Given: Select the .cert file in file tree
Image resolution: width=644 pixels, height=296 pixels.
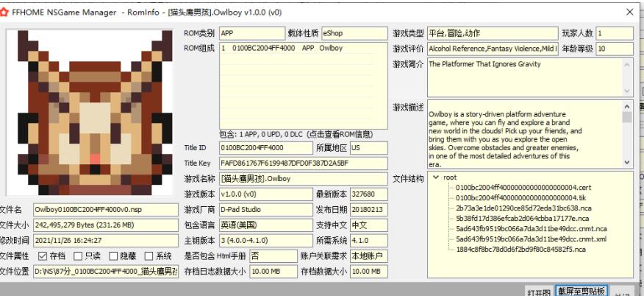Looking at the screenshot, I should [523, 188].
